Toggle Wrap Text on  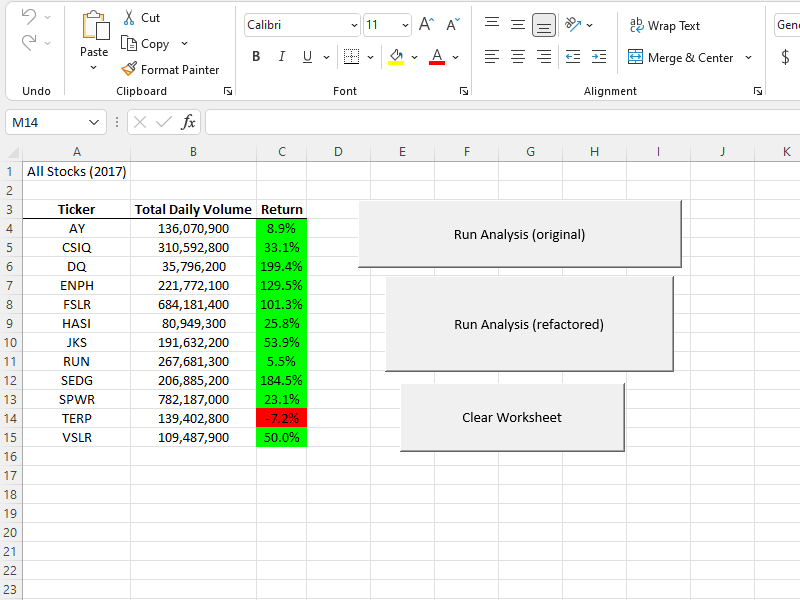pyautogui.click(x=665, y=26)
